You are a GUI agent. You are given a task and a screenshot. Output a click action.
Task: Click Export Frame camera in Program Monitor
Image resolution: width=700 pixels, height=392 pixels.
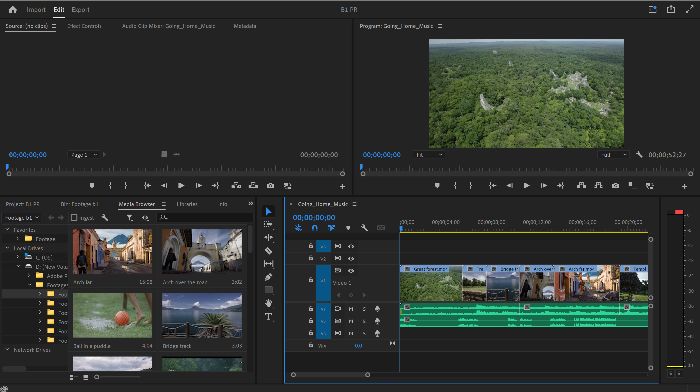615,185
